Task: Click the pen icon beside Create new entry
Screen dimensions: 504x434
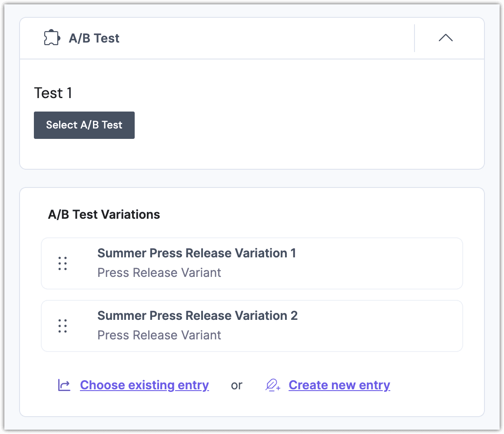Action: [273, 385]
